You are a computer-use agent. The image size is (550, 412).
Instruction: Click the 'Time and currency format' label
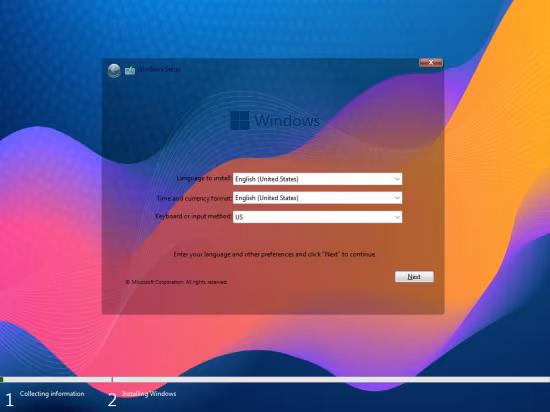pos(194,198)
